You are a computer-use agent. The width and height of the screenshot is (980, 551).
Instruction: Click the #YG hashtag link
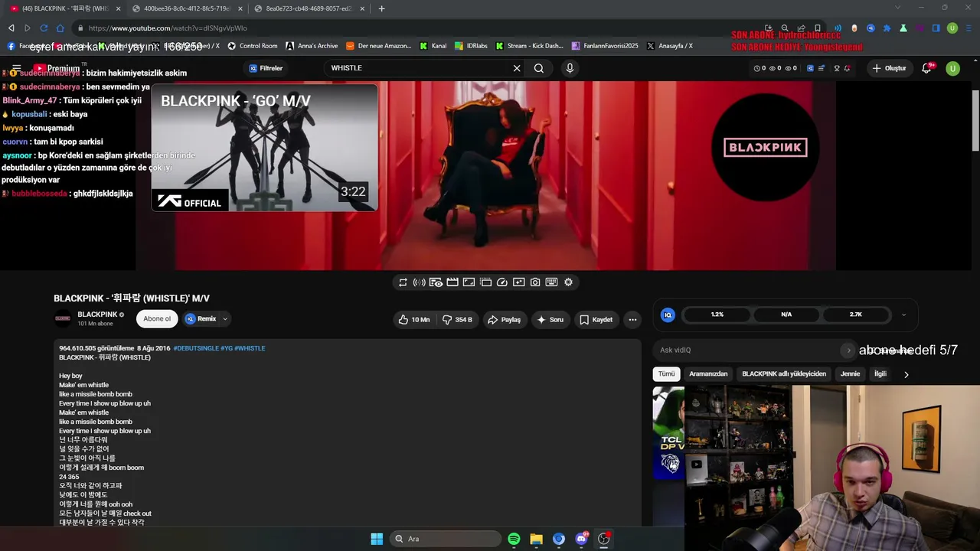coord(226,348)
